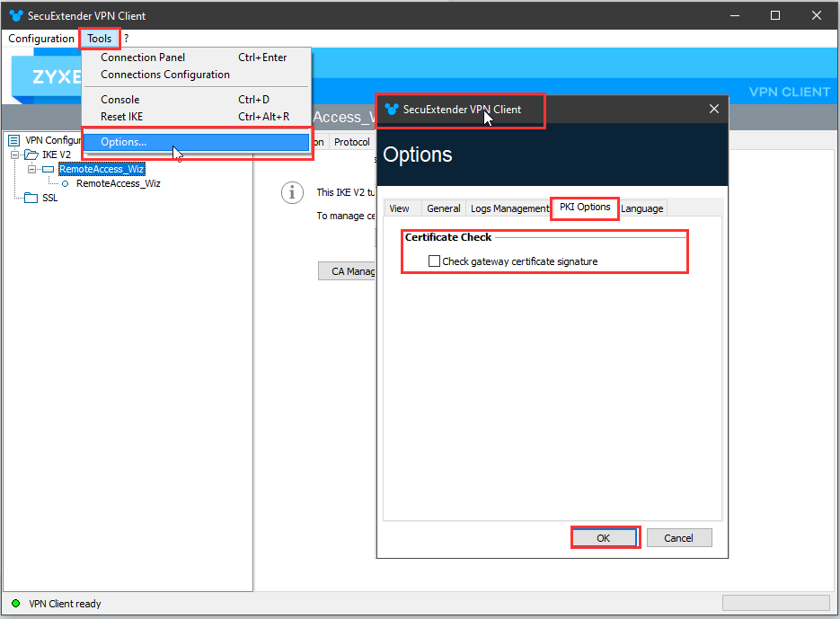Switch to the Language tab

(x=642, y=208)
